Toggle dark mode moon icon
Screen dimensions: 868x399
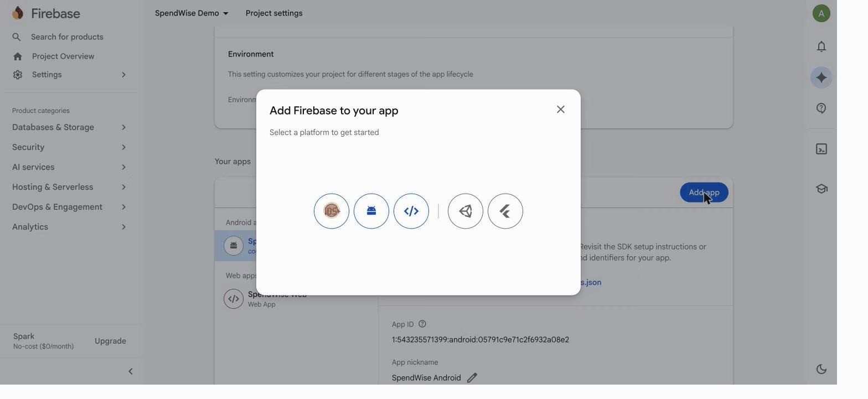click(x=821, y=369)
